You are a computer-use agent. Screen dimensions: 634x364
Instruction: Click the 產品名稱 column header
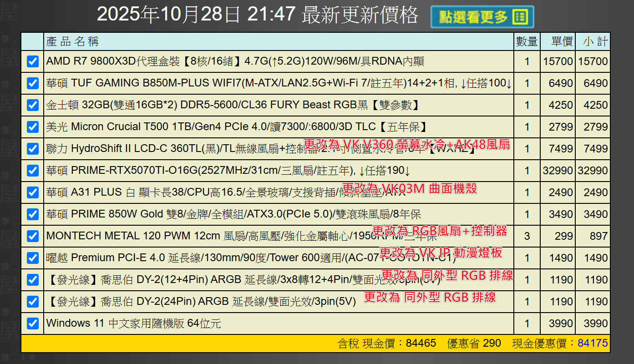coord(72,42)
